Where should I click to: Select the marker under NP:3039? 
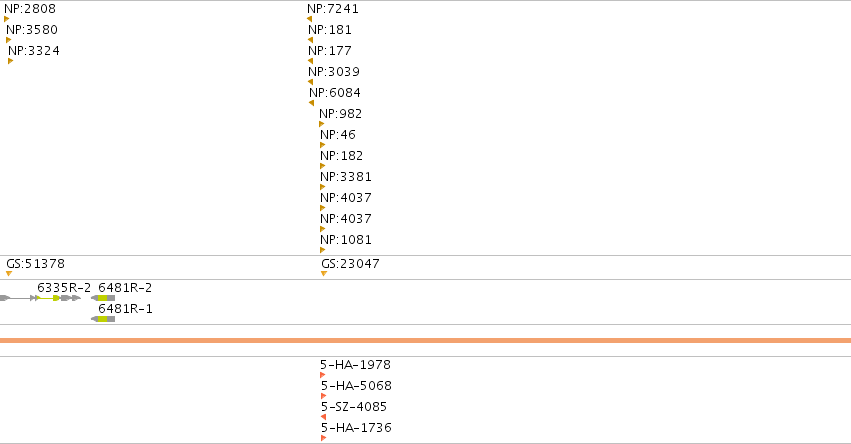coord(310,82)
